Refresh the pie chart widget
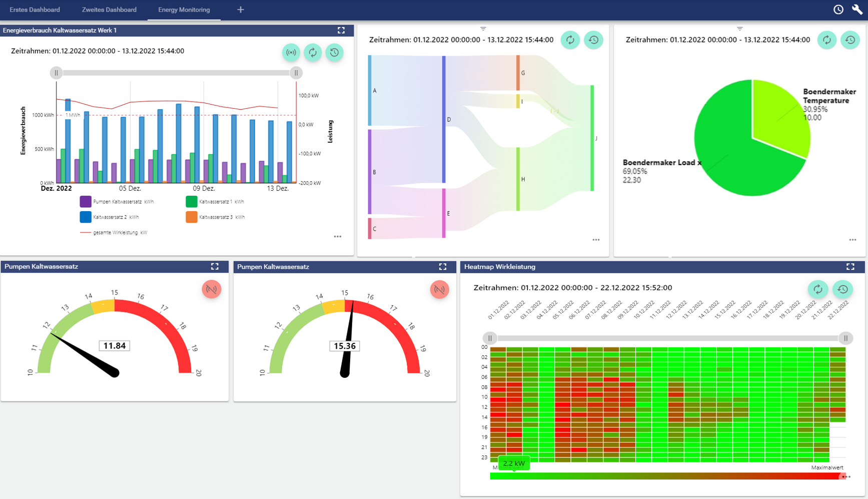 pos(826,40)
